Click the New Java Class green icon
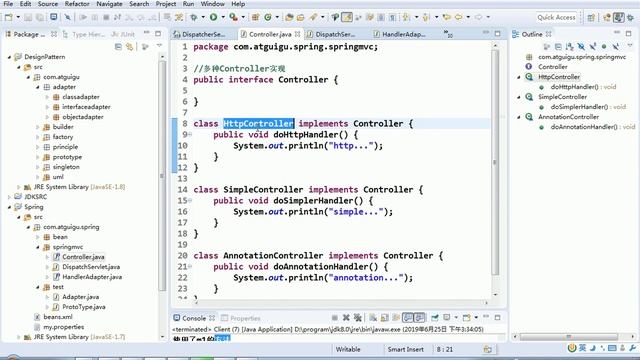This screenshot has height=360, width=640. click(x=268, y=17)
